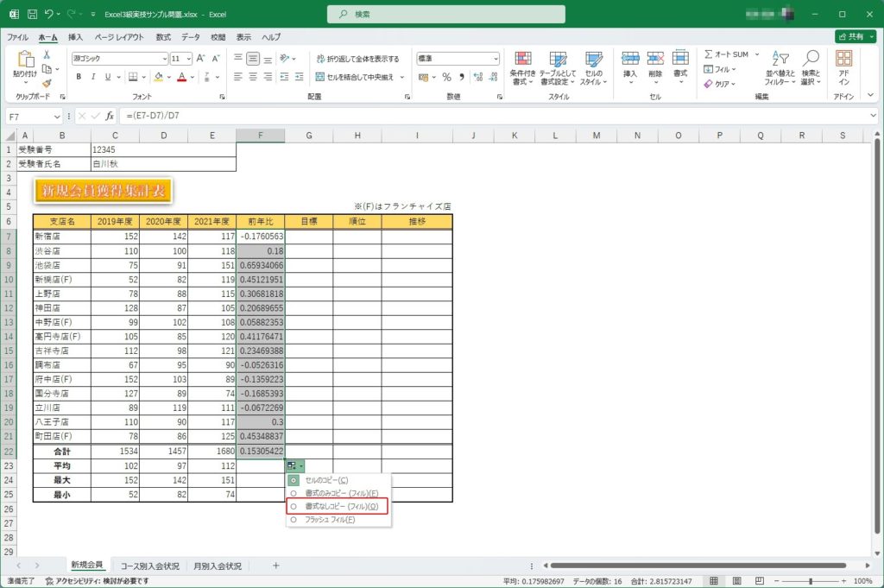Image resolution: width=884 pixels, height=588 pixels.
Task: Open the 挿入 ribbon tab
Action: (75, 37)
